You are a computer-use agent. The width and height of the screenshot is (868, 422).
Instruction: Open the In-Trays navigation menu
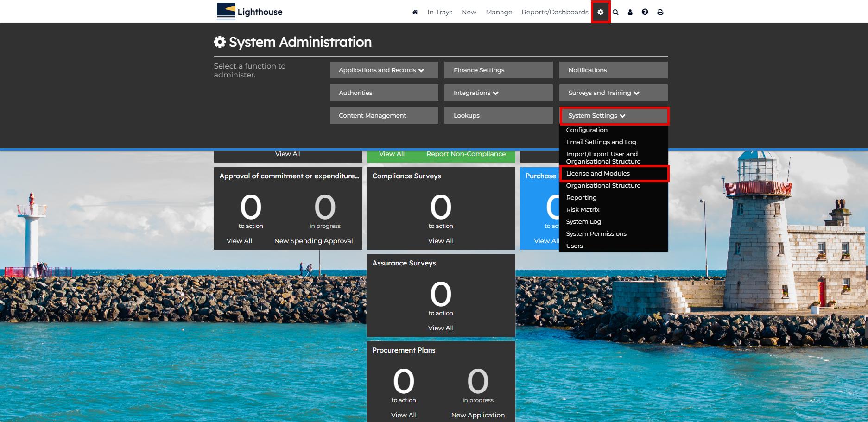pyautogui.click(x=439, y=12)
